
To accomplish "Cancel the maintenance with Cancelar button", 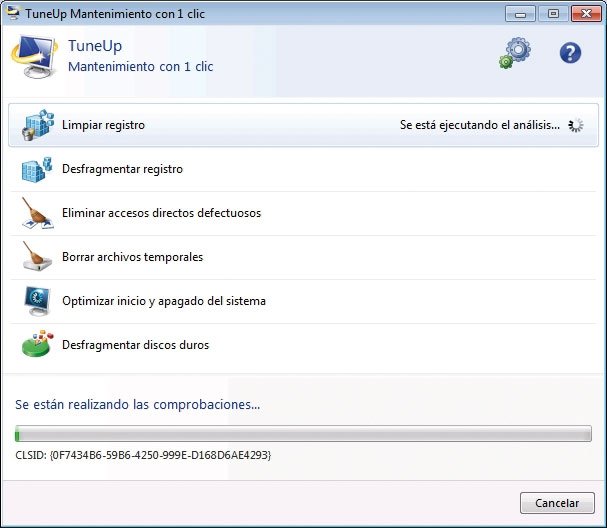I will [557, 503].
